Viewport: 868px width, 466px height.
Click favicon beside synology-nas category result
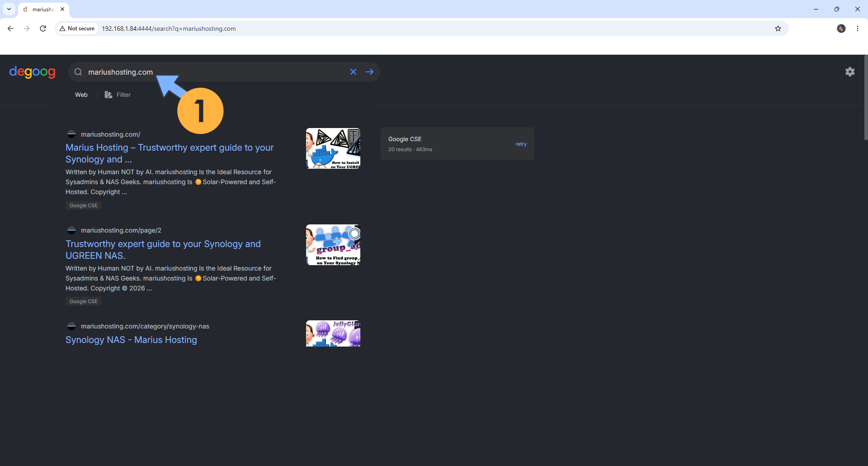point(71,326)
